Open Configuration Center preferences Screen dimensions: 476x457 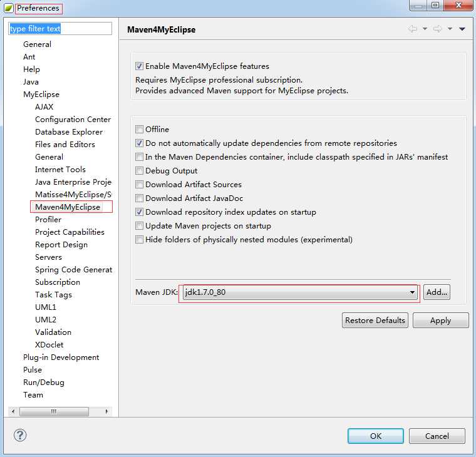pyautogui.click(x=73, y=120)
